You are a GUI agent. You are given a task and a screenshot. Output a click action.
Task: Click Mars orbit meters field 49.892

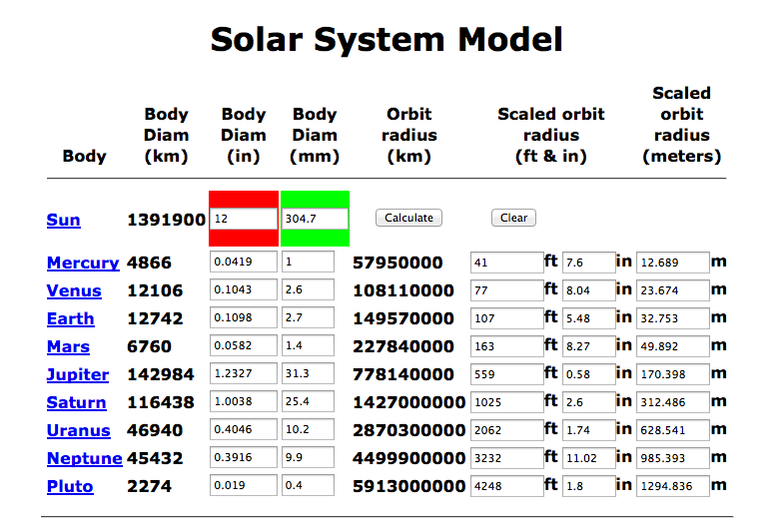[673, 346]
